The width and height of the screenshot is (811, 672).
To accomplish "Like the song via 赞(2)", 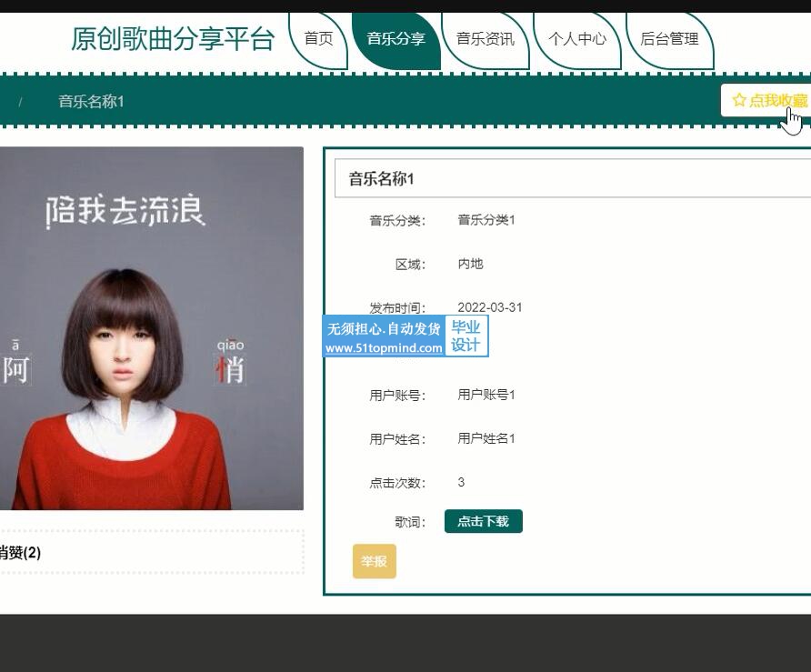I will click(x=20, y=553).
